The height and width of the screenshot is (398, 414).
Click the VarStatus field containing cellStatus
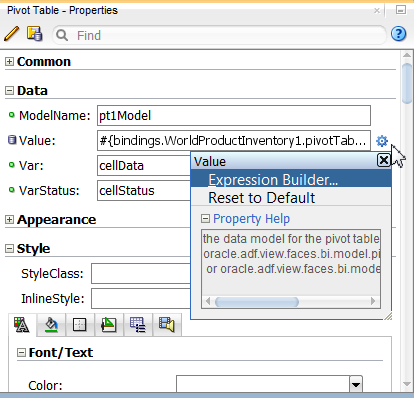[144, 190]
